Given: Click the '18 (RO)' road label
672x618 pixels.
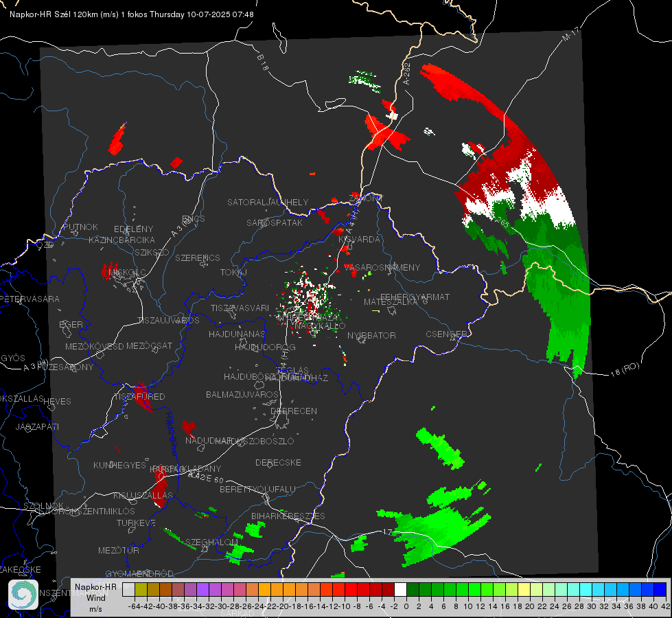Looking at the screenshot, I should pos(625,369).
